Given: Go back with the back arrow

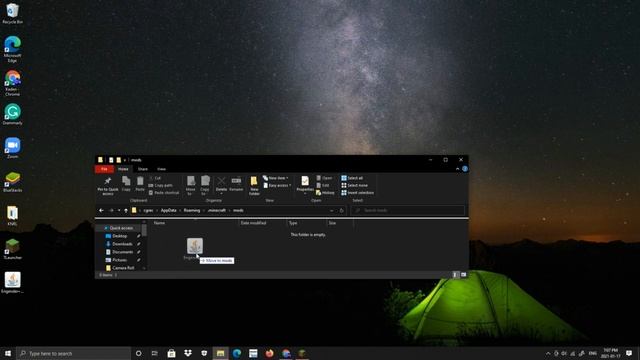Looking at the screenshot, I should click(101, 211).
